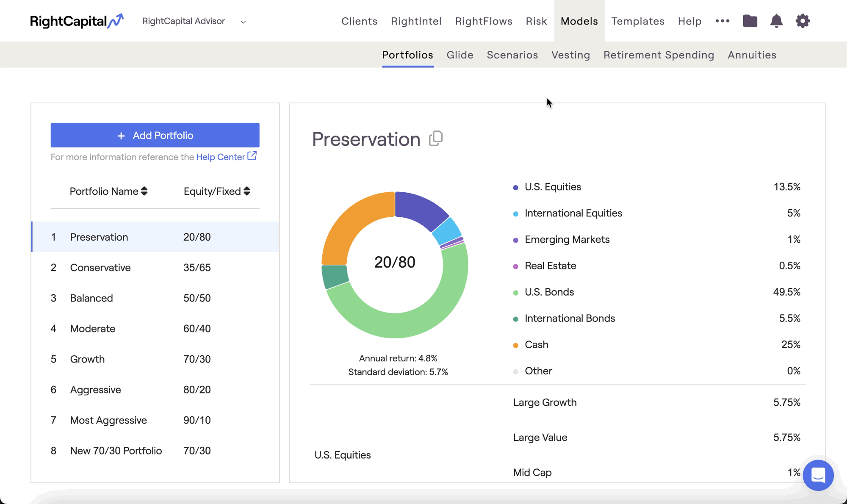This screenshot has height=504, width=847.
Task: Select the Balanced portfolio row
Action: click(155, 298)
